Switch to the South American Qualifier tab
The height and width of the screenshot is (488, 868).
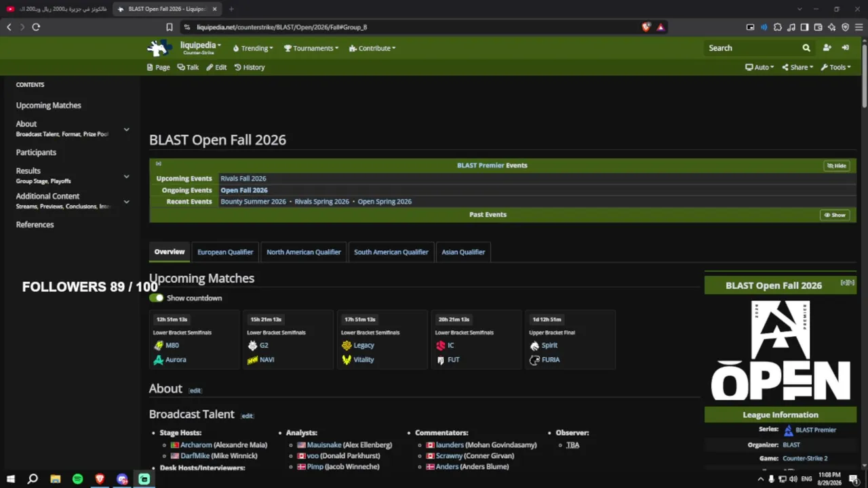[x=391, y=252]
